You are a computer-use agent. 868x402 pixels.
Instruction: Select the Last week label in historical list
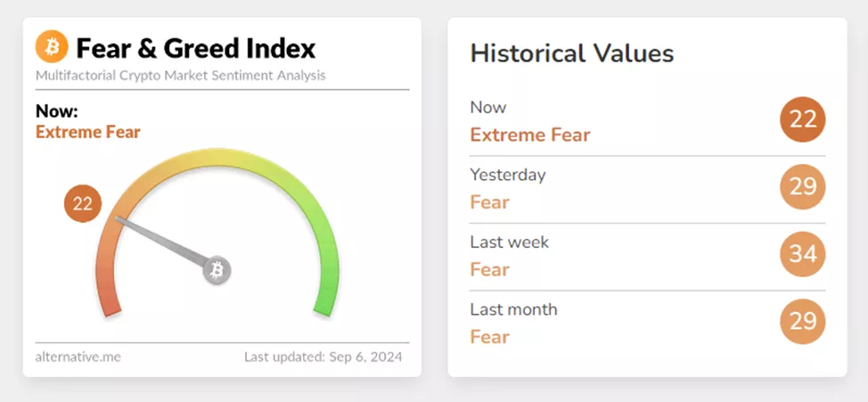coord(510,242)
